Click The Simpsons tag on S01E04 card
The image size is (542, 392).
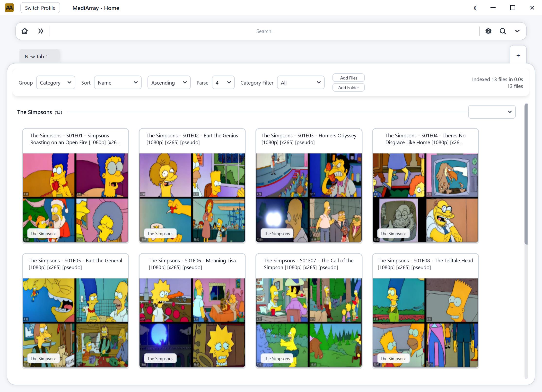(x=393, y=233)
